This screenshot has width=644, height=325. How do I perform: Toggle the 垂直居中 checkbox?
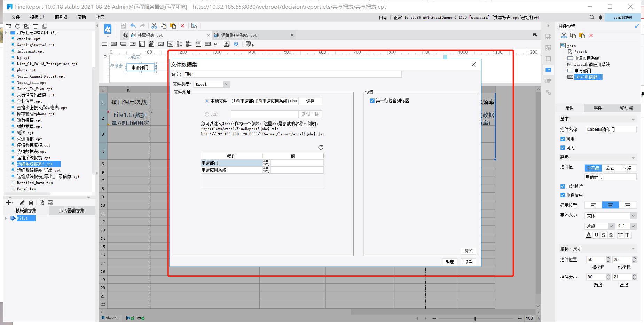[x=563, y=195]
